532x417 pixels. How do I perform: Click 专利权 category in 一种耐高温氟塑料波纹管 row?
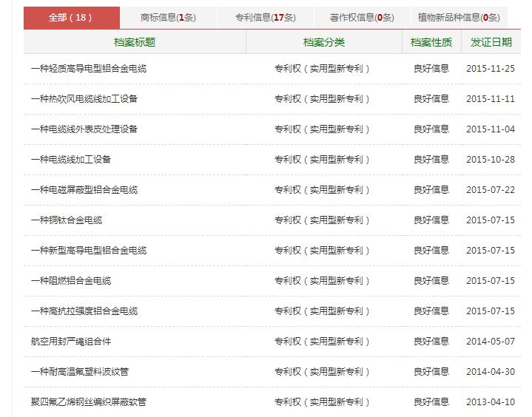click(x=322, y=372)
